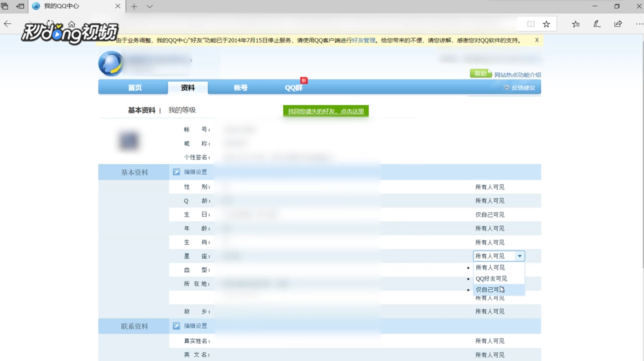Click the blurred profile avatar
The width and height of the screenshot is (644, 361).
click(129, 141)
